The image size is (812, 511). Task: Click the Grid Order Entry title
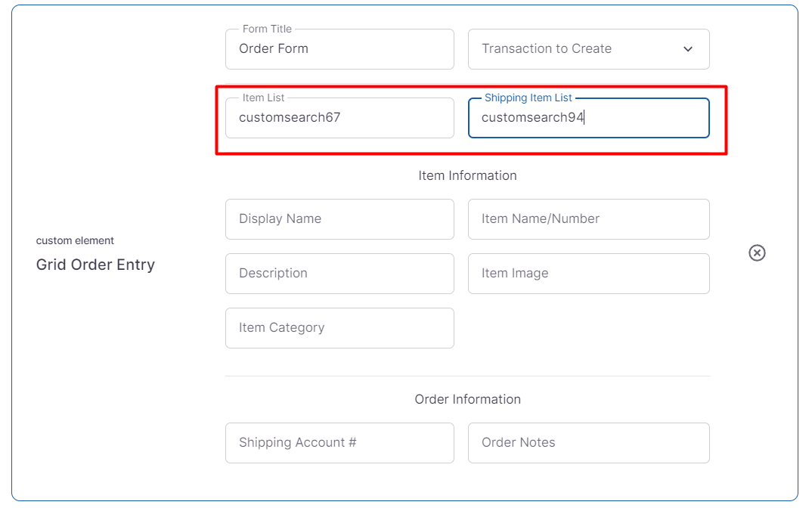95,265
